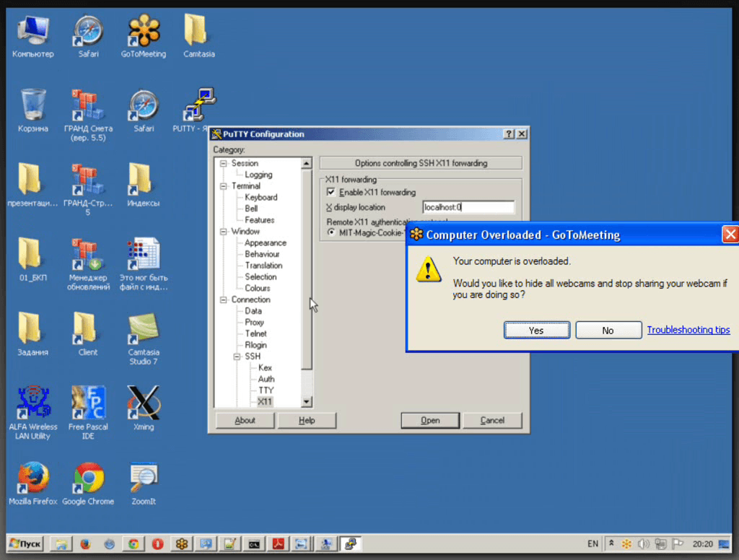The image size is (739, 560).
Task: Select Kex under SSH in the tree
Action: coord(265,367)
